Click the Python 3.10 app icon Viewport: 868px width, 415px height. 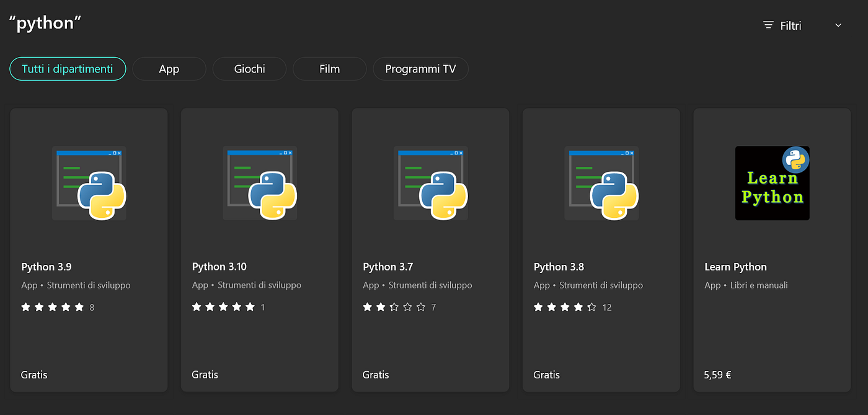(260, 183)
